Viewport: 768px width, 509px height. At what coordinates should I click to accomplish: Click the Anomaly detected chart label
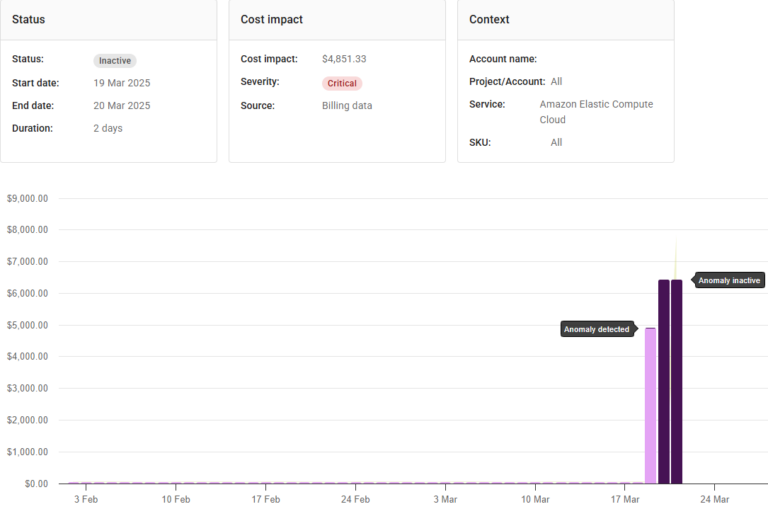tap(596, 329)
